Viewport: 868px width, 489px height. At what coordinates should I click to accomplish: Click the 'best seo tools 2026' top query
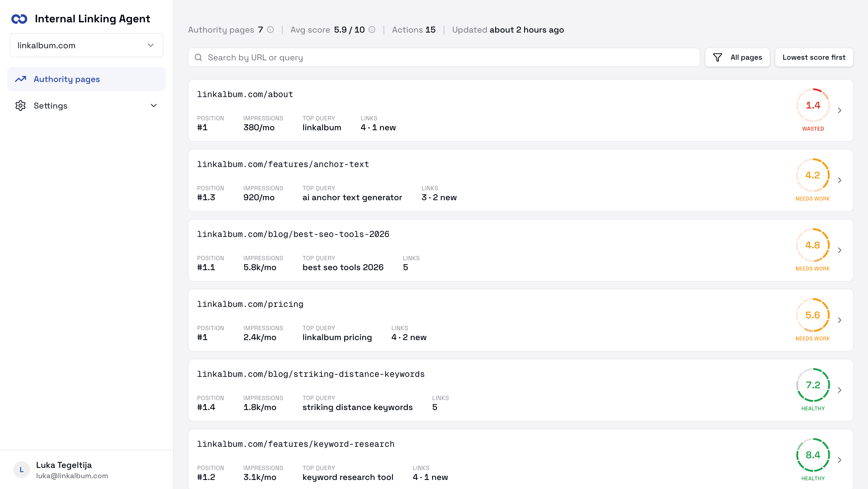click(x=343, y=267)
